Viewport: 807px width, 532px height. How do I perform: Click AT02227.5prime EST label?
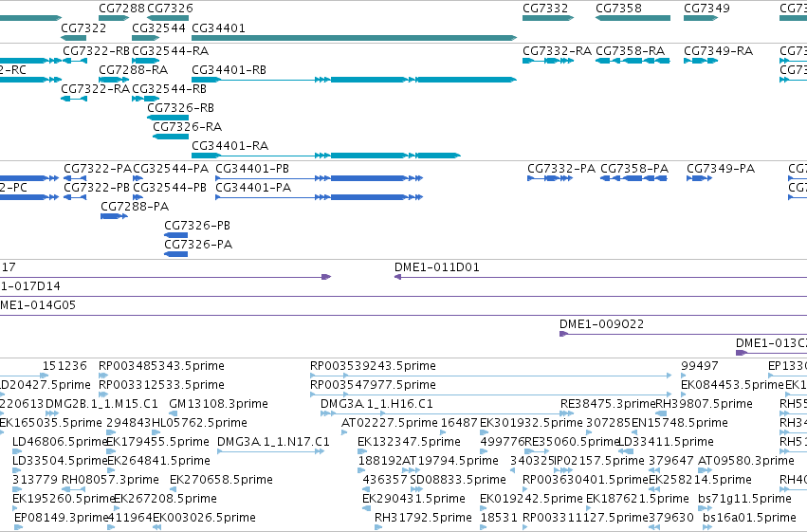pos(390,423)
